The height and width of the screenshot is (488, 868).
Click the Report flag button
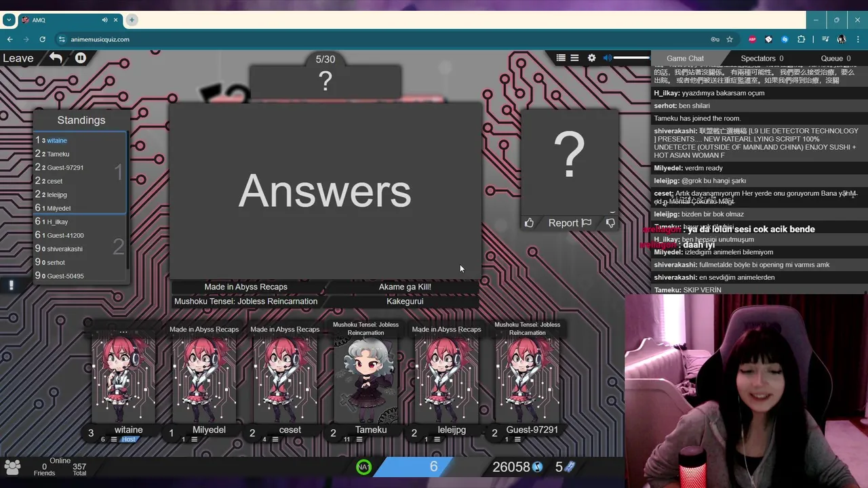570,223
